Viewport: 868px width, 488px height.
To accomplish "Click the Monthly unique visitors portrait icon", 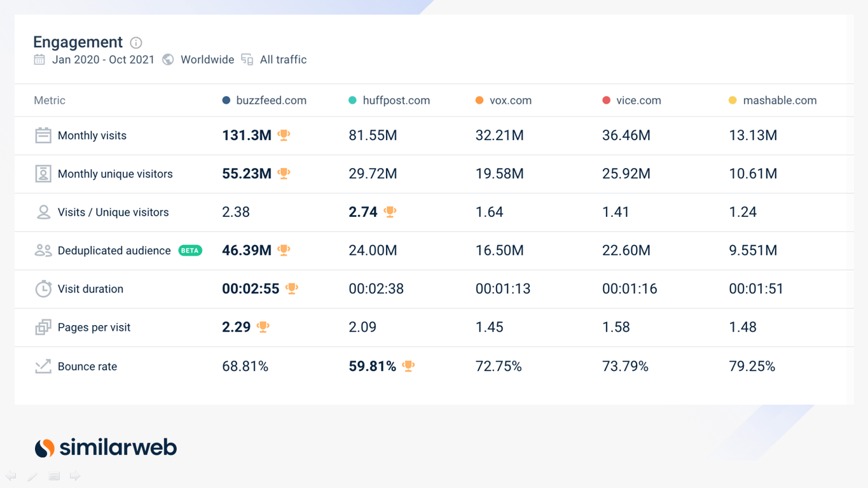I will click(x=43, y=174).
